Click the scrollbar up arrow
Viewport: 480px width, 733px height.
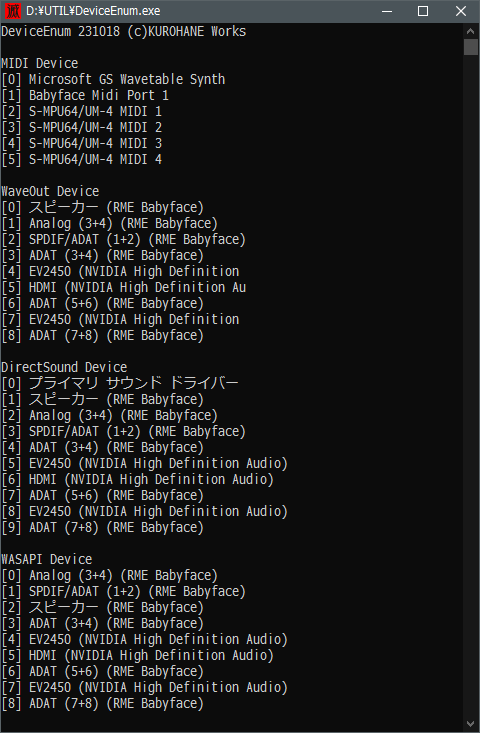[x=471, y=31]
